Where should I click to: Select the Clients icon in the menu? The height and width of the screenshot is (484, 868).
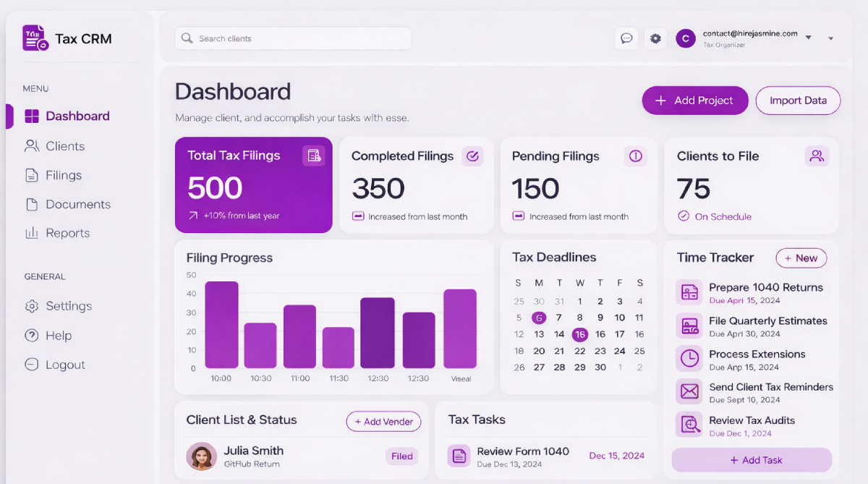coord(32,145)
